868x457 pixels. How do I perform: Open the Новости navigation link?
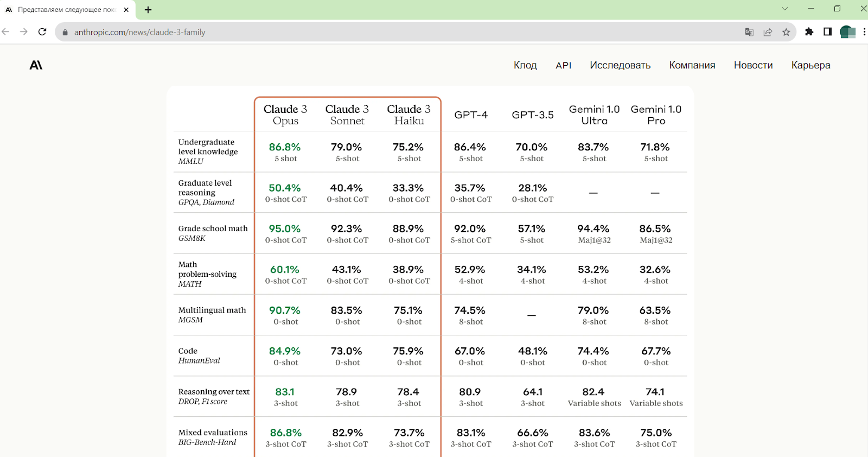(753, 65)
